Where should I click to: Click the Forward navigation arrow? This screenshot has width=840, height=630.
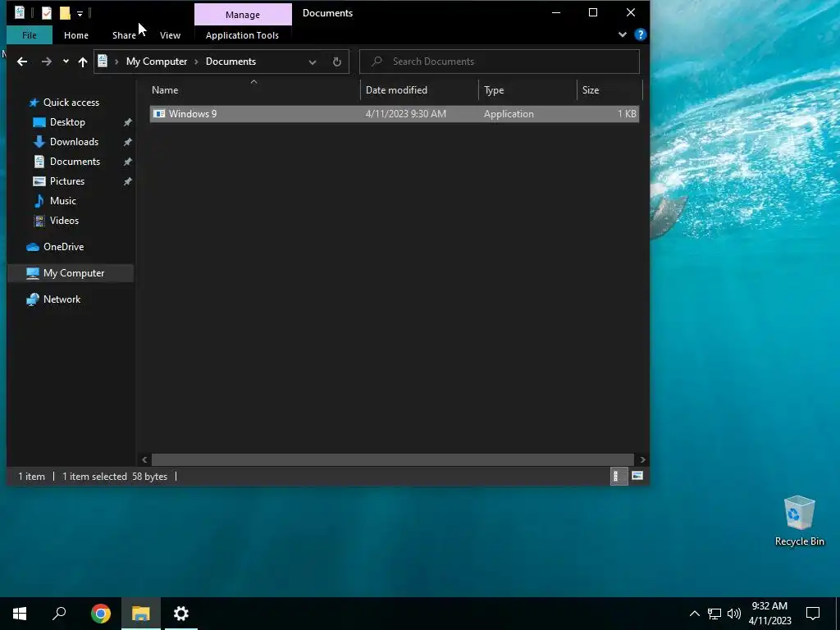pos(47,62)
